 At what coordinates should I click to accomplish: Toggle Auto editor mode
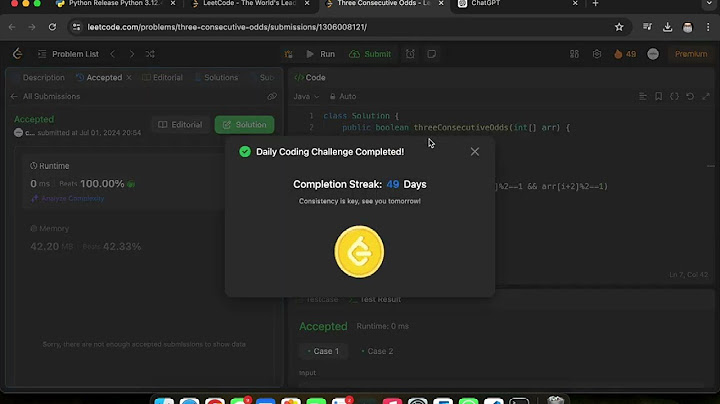[343, 96]
